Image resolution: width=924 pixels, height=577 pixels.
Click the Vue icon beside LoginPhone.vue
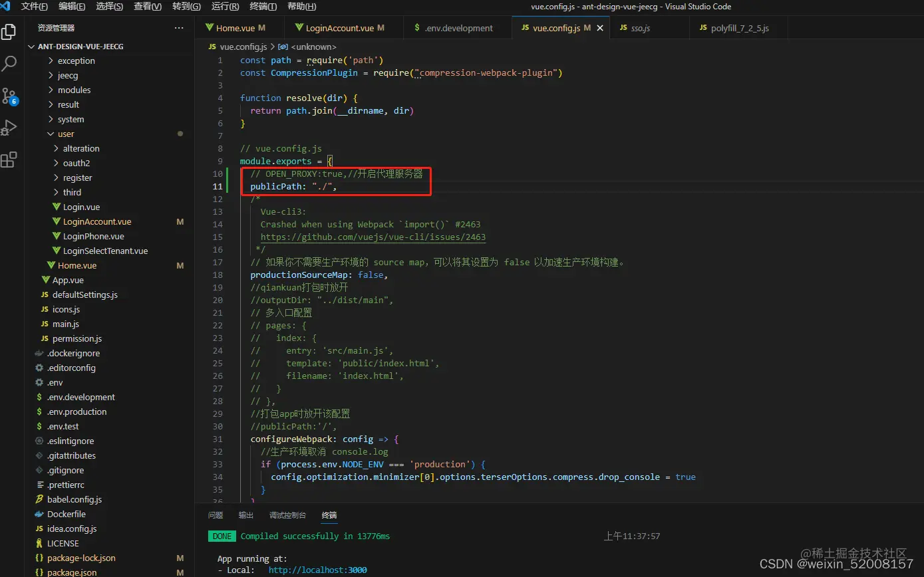pos(57,236)
